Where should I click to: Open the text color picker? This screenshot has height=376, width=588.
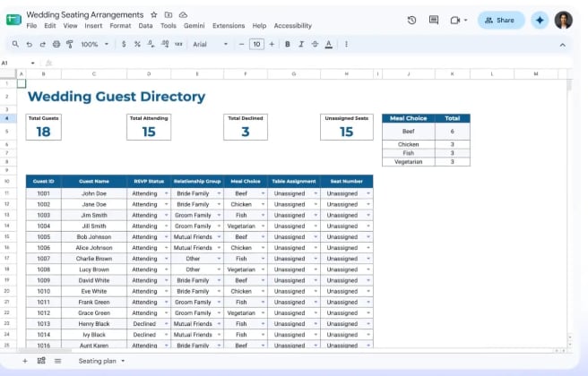pos(329,44)
